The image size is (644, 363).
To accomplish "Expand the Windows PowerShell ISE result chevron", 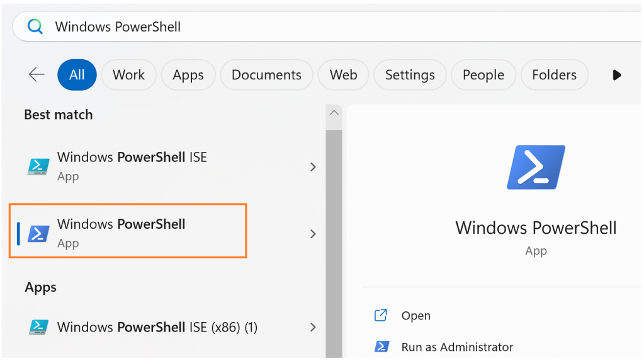I will coord(313,167).
